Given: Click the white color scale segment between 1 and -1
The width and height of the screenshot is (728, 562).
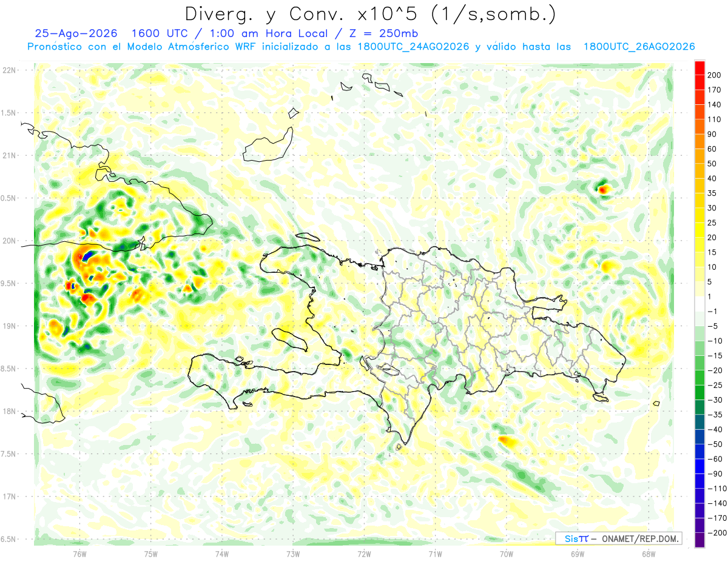Looking at the screenshot, I should (x=699, y=304).
